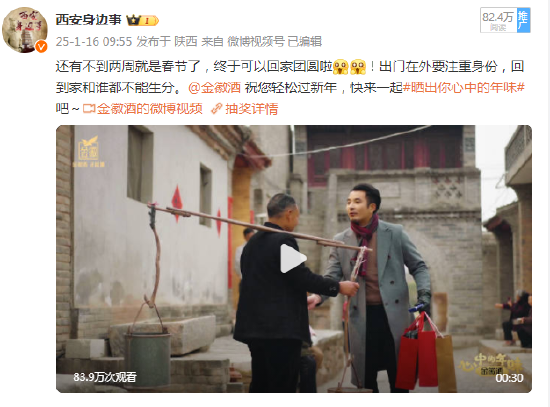Click the chain link icon beside 抽奖详情

[217, 109]
